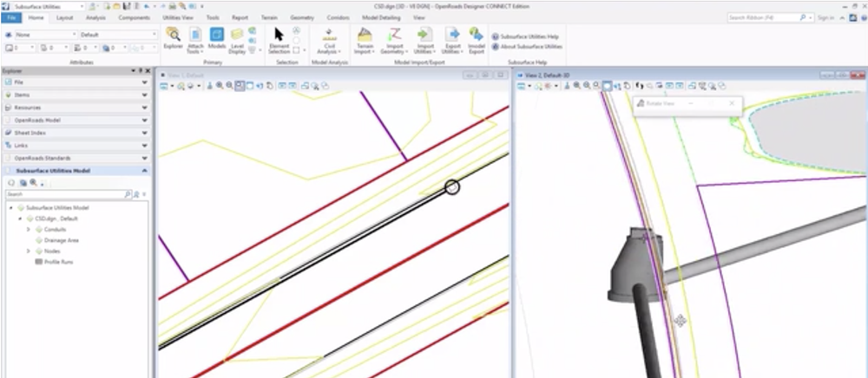Open the Civil Analysis tool
The image size is (868, 378).
click(x=329, y=40)
